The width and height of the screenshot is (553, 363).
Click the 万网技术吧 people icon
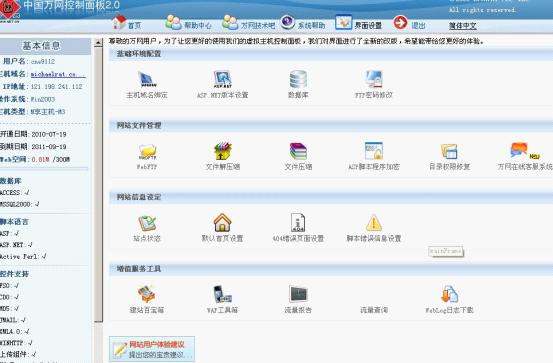[230, 22]
